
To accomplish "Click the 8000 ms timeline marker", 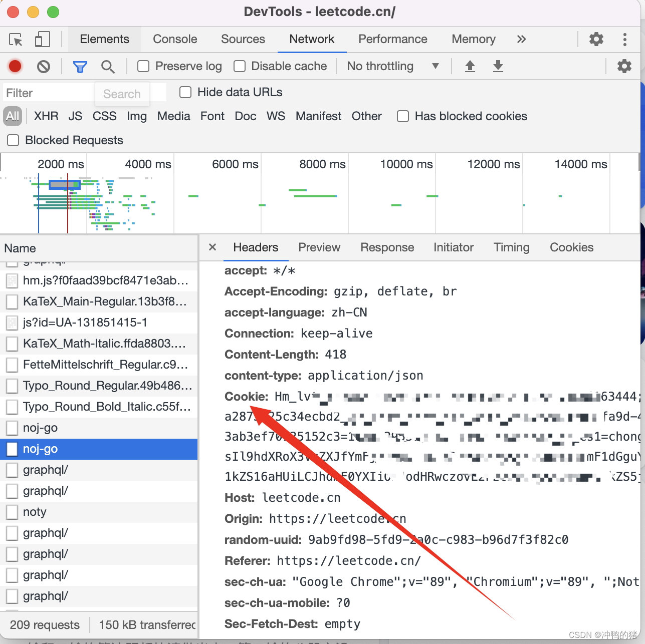I will 322,164.
